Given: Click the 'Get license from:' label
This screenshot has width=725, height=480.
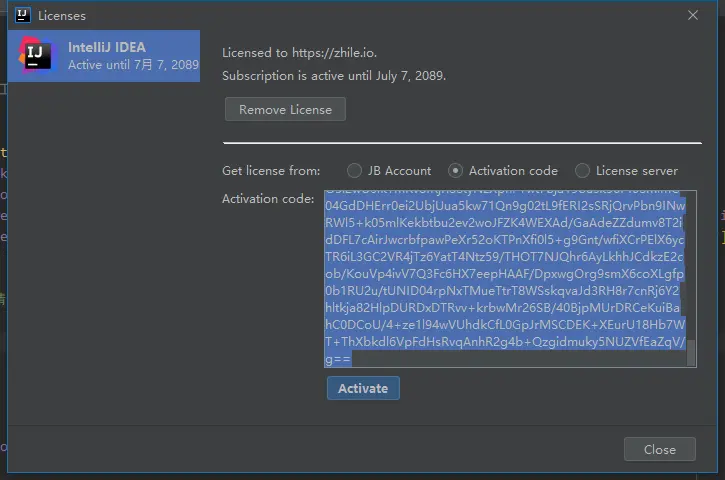Looking at the screenshot, I should coord(271,171).
